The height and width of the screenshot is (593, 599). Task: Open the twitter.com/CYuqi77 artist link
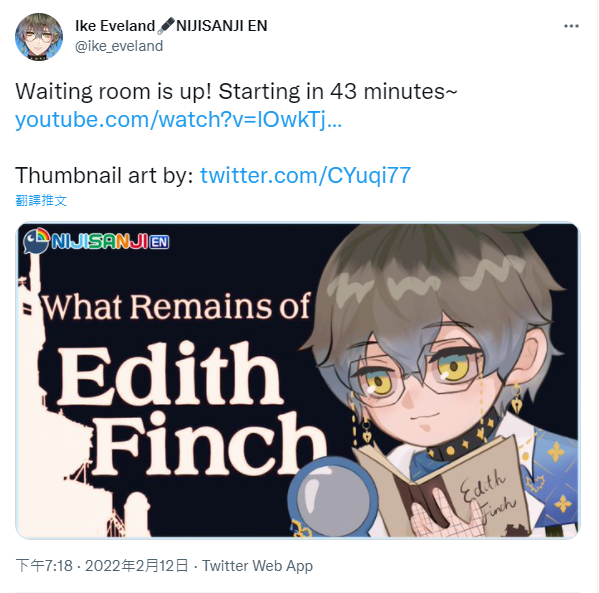[x=305, y=175]
